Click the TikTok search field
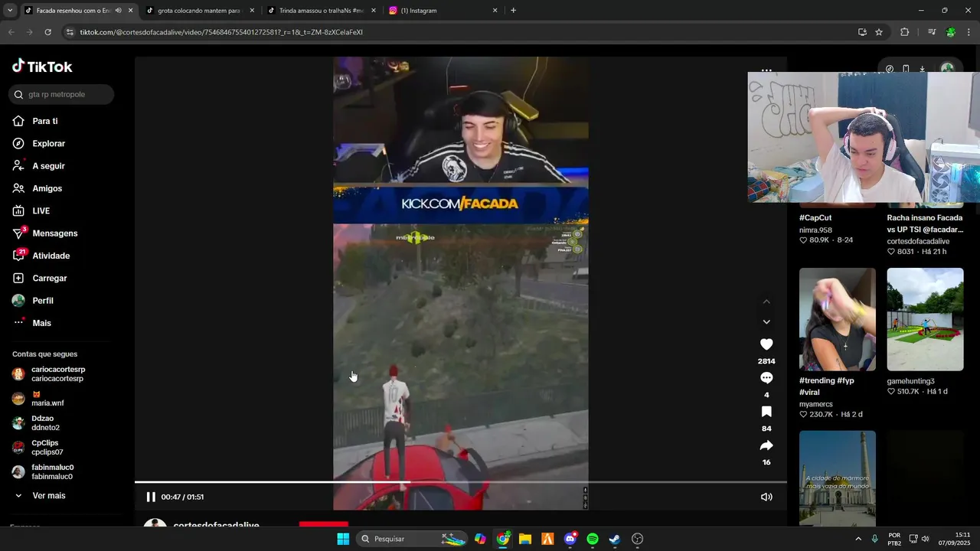 coord(62,94)
